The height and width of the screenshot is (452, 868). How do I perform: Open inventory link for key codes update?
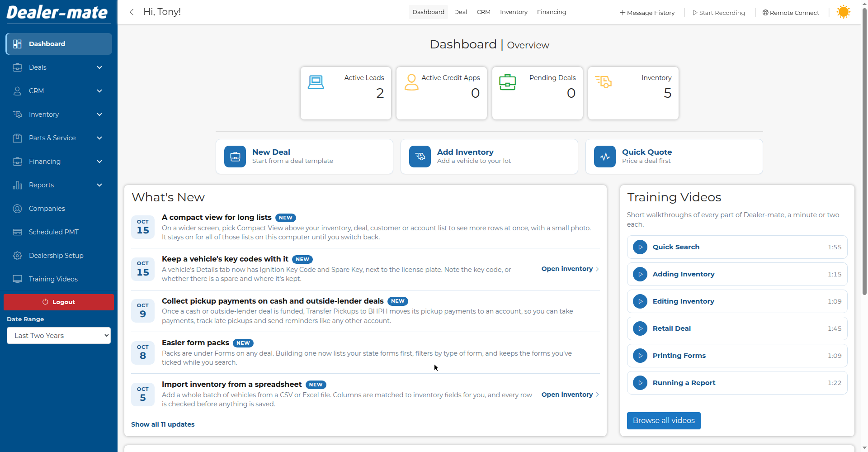[x=570, y=269]
